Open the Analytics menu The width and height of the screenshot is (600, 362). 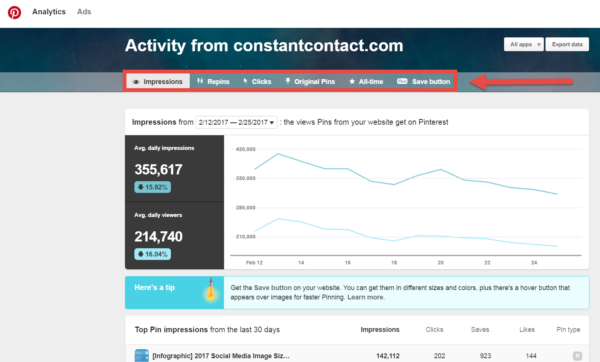49,11
